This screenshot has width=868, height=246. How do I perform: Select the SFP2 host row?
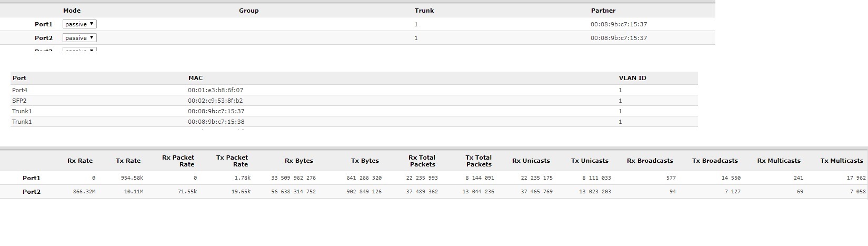tap(354, 101)
